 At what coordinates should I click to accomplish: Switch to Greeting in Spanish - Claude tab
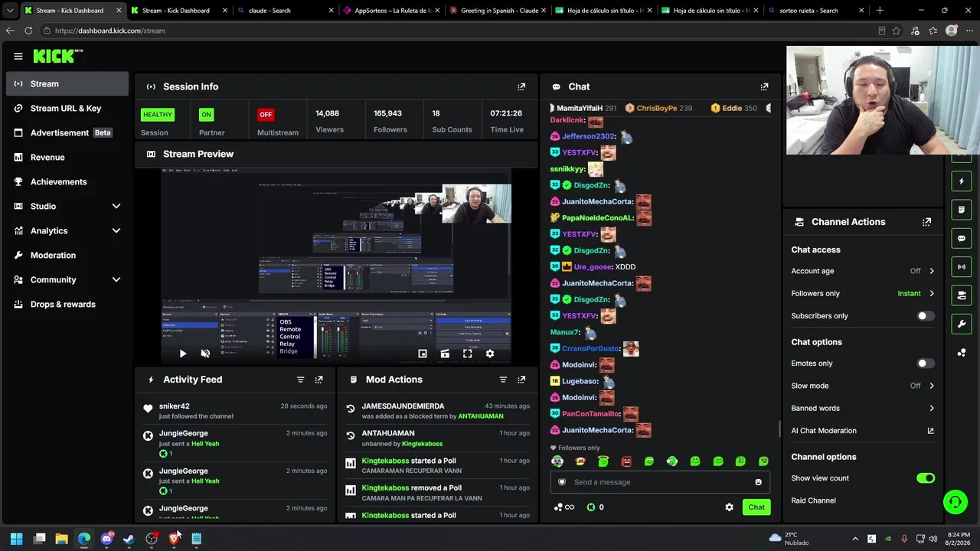tap(498, 11)
